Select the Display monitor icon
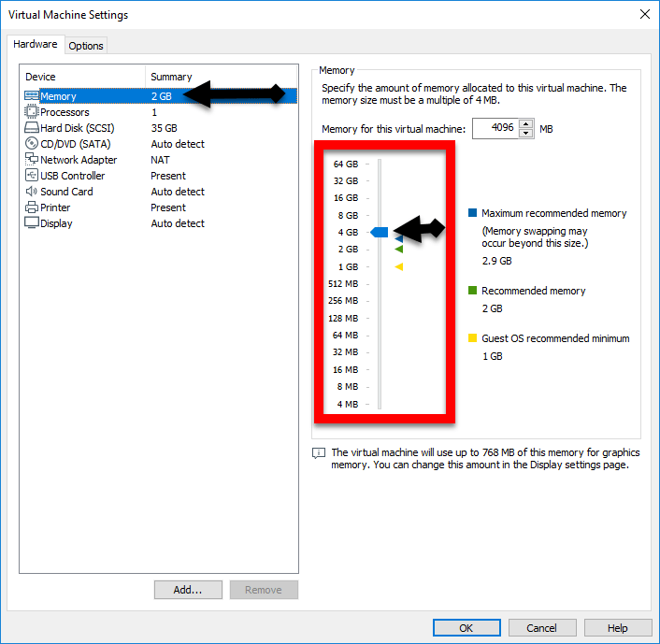 31,223
